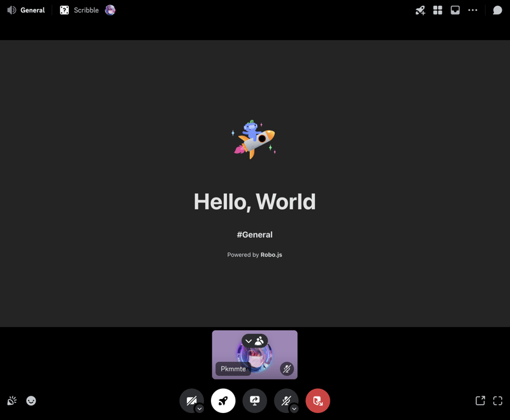Open the inbox tray icon

pos(455,10)
